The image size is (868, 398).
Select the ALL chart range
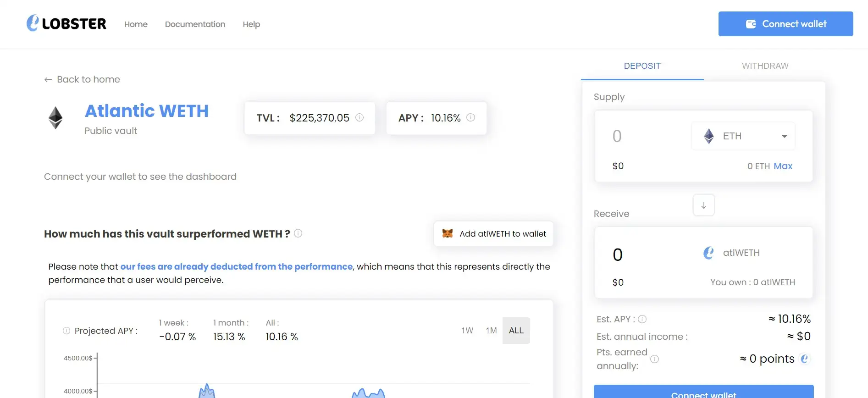point(516,331)
